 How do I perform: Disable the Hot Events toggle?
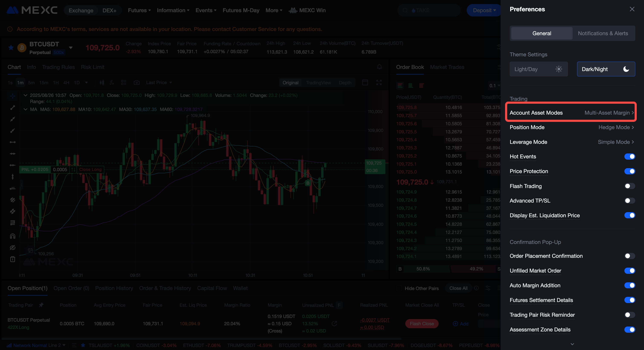coord(629,156)
